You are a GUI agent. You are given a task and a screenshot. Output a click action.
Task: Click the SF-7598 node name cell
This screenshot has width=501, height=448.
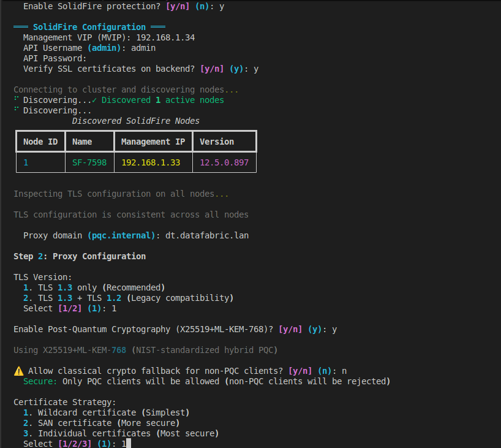click(x=89, y=162)
